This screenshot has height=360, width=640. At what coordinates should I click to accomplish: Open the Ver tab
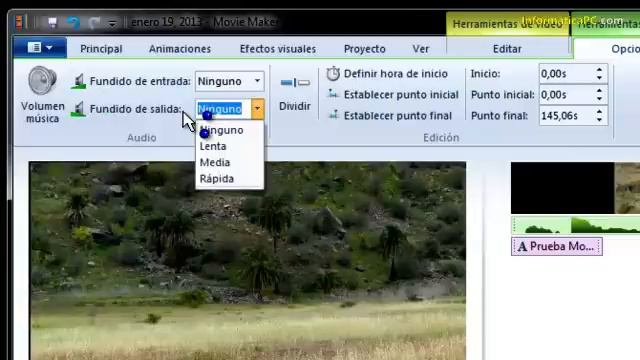coord(420,49)
